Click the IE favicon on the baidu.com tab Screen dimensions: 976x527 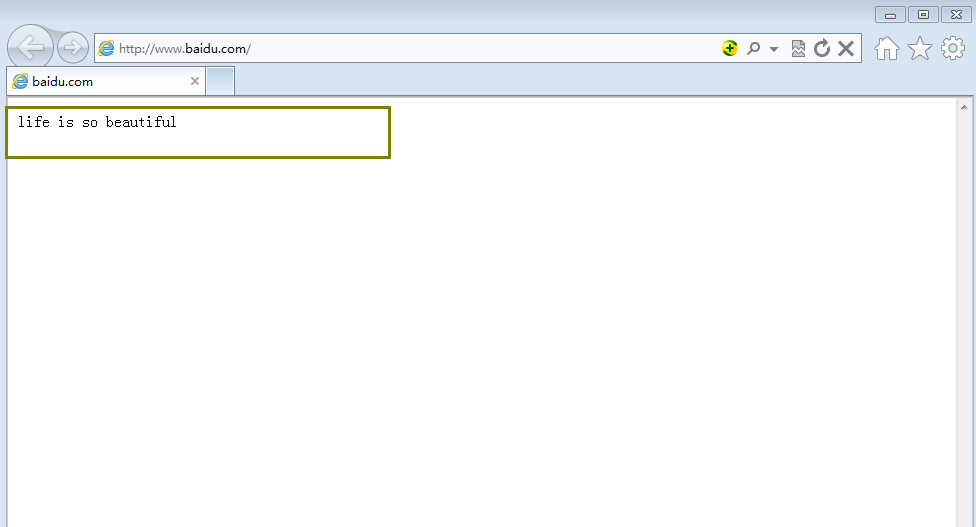pyautogui.click(x=21, y=81)
